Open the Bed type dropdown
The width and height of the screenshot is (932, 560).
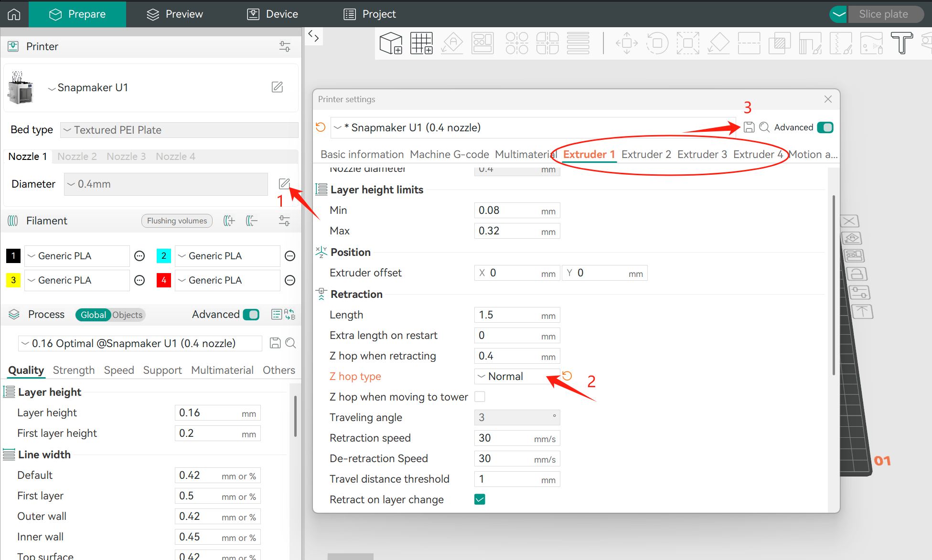[x=179, y=130]
